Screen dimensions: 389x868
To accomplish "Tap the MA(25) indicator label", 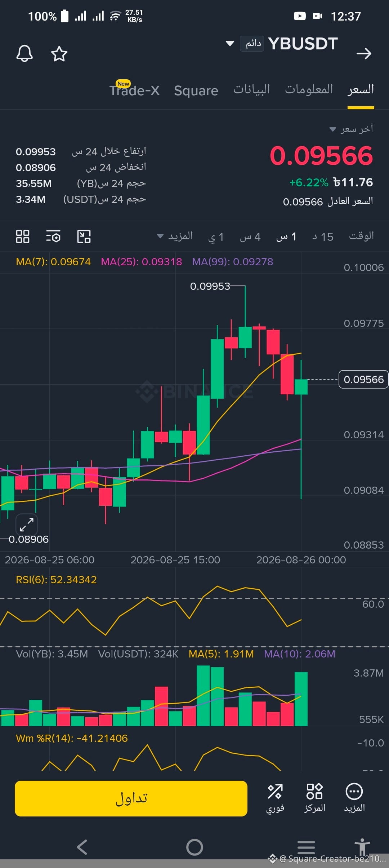I will click(141, 262).
